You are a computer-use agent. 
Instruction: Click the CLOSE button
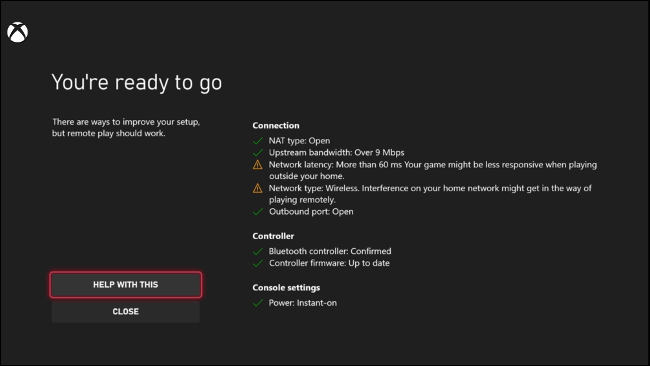coord(126,311)
